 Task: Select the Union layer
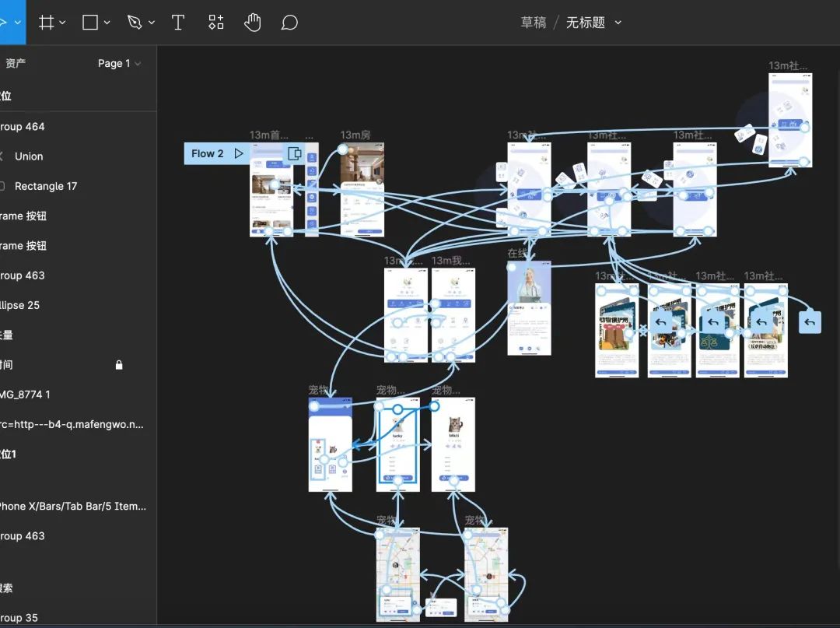click(x=29, y=156)
